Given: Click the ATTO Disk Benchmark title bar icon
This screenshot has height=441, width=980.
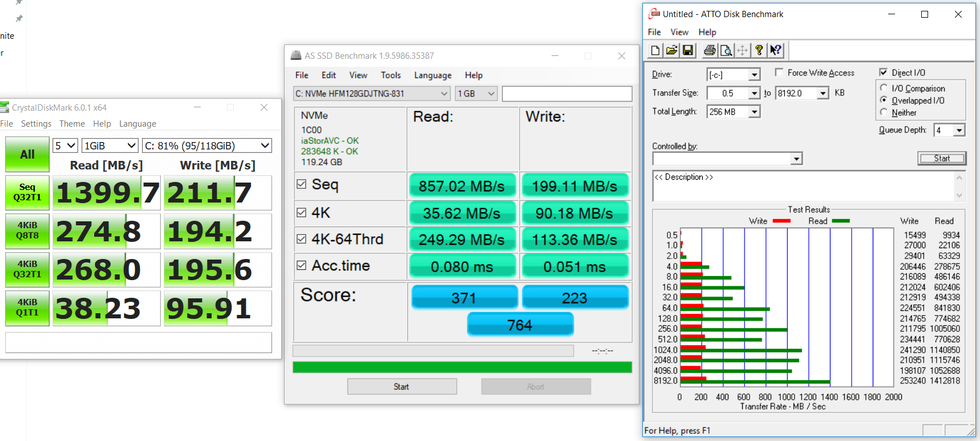Looking at the screenshot, I should pyautogui.click(x=654, y=14).
